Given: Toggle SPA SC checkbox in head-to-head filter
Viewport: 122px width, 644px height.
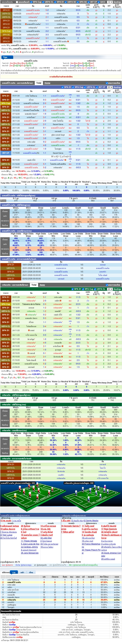Looking at the screenshot, I should (78, 2).
